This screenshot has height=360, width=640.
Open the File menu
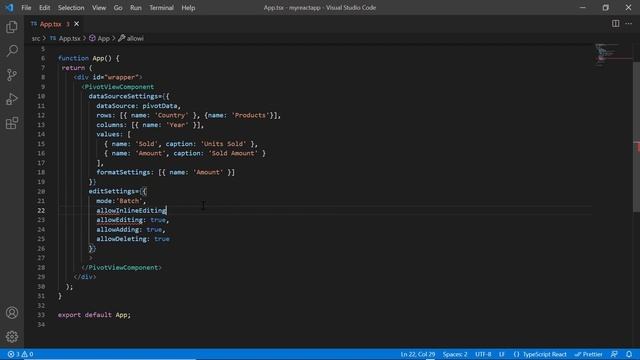26,8
